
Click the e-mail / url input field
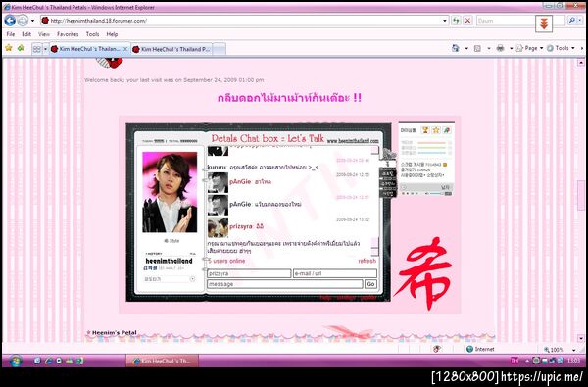pos(335,273)
